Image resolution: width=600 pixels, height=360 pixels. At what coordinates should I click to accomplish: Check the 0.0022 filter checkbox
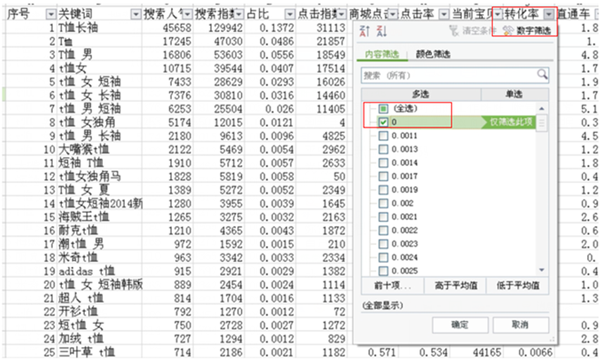pos(383,230)
